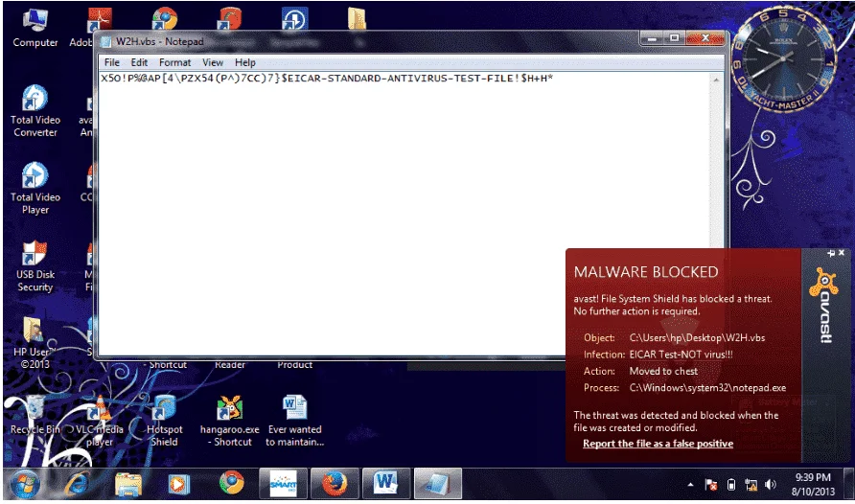Click the network tray icon
This screenshot has height=504, width=855.
pos(751,485)
